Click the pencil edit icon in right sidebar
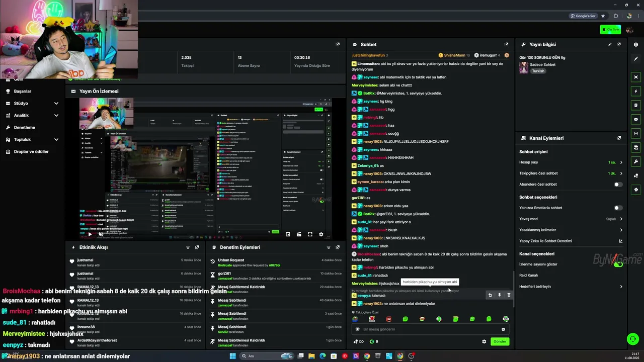644x362 pixels. tap(636, 59)
